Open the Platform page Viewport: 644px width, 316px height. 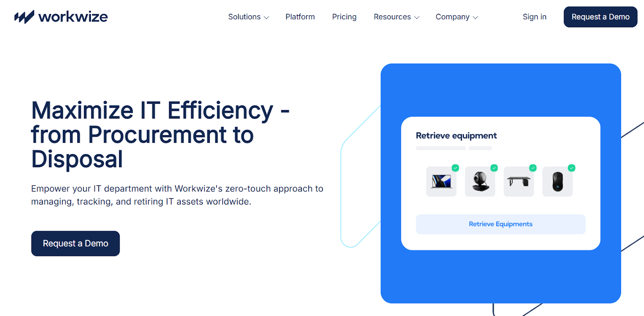300,17
